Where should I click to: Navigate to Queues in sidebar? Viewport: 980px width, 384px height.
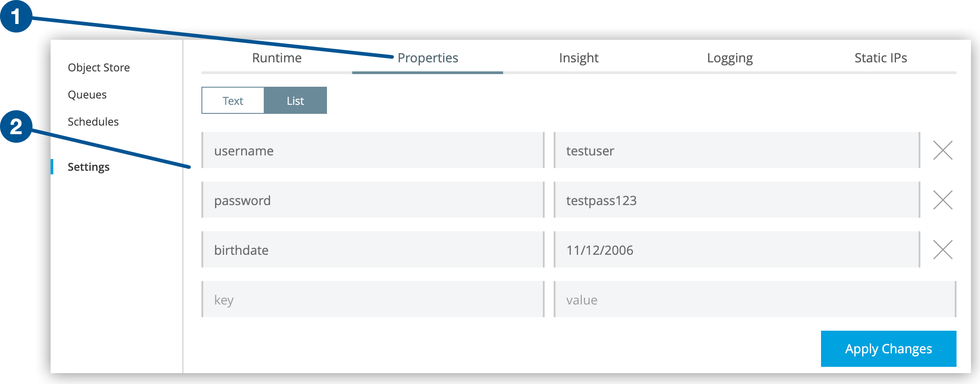click(x=87, y=94)
